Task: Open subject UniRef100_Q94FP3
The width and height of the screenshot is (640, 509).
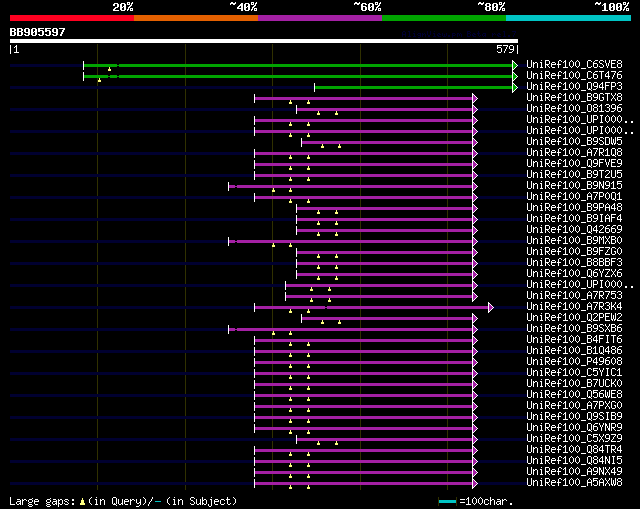Action: point(574,87)
